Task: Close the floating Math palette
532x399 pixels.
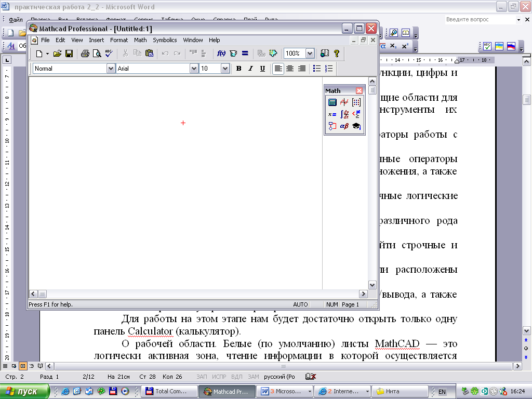Action: coord(359,90)
